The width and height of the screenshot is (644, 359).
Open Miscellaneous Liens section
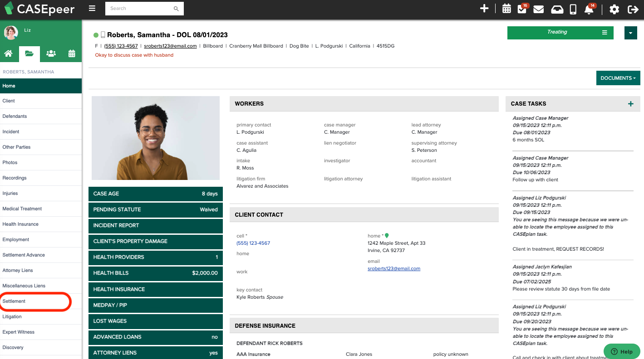(x=41, y=286)
